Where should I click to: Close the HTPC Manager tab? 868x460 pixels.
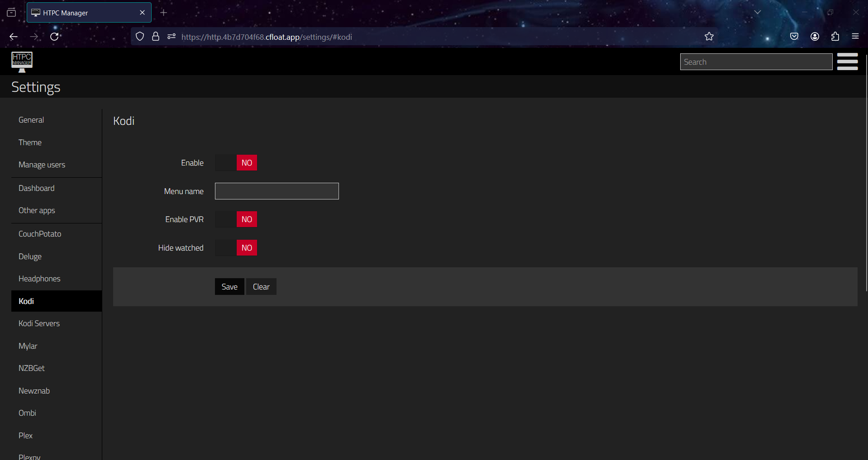[142, 13]
